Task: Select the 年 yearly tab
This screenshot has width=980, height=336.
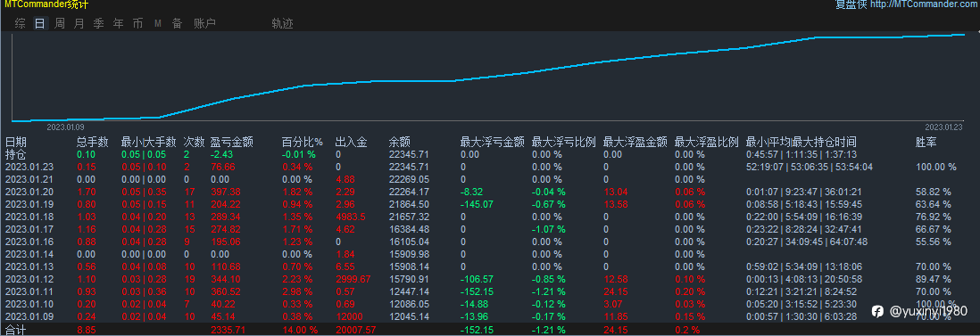Action: (118, 24)
